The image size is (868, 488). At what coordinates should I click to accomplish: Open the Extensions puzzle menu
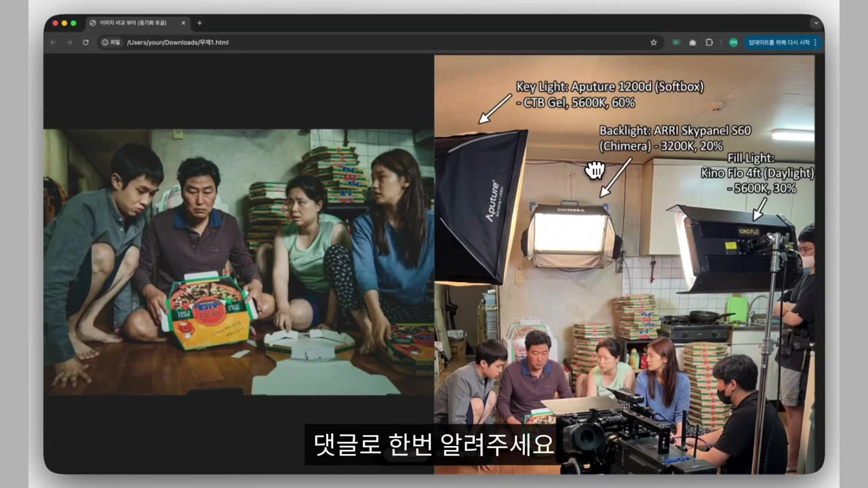coord(709,42)
